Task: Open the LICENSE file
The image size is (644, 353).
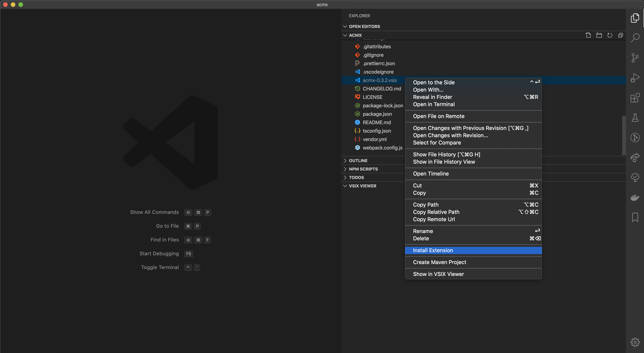Action: point(372,97)
